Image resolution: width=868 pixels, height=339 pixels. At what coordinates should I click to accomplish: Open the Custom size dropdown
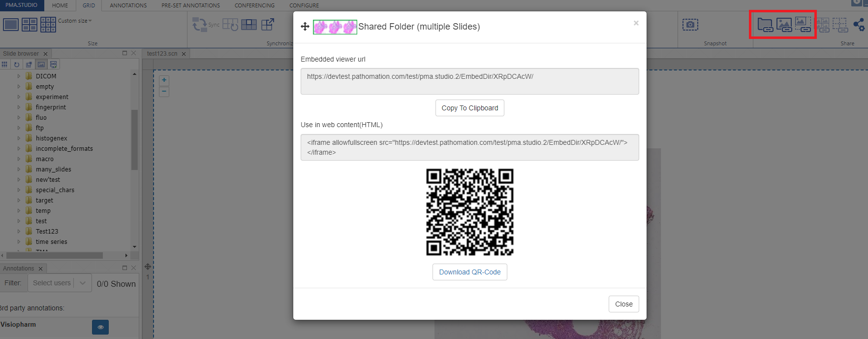pyautogui.click(x=75, y=21)
